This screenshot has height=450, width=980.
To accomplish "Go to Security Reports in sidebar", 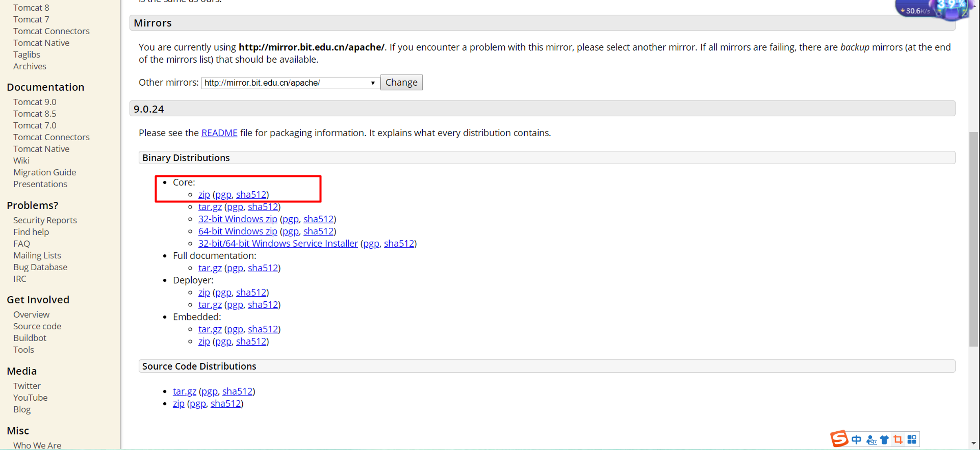I will coord(45,220).
